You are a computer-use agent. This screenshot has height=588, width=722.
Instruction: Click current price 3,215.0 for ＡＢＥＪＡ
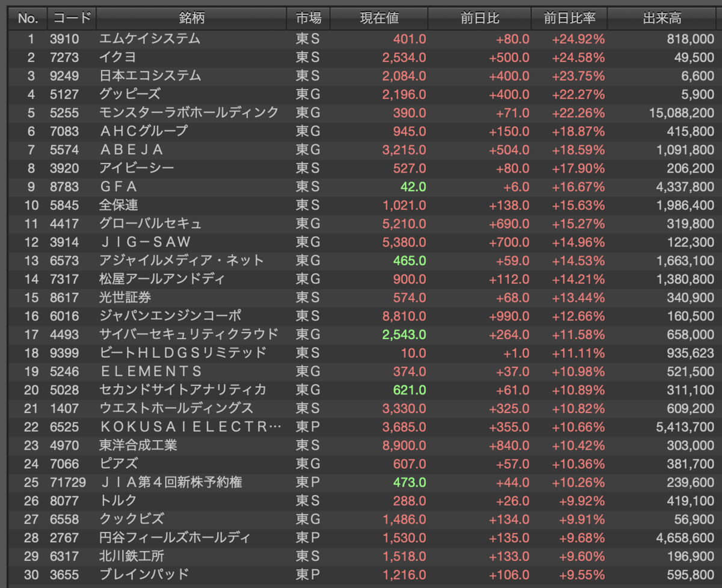click(404, 150)
